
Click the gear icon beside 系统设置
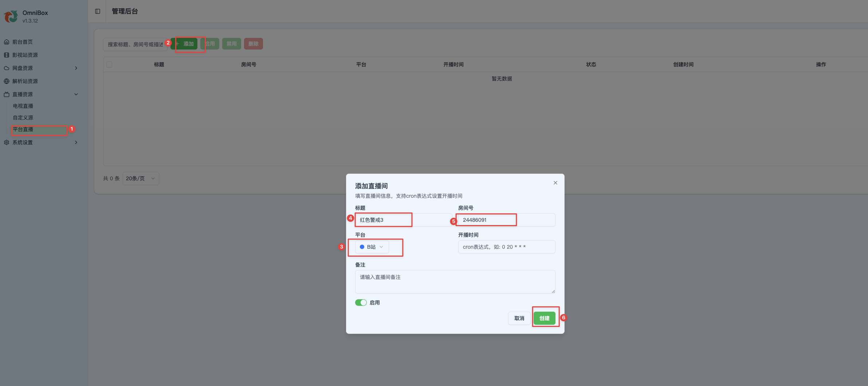point(7,142)
